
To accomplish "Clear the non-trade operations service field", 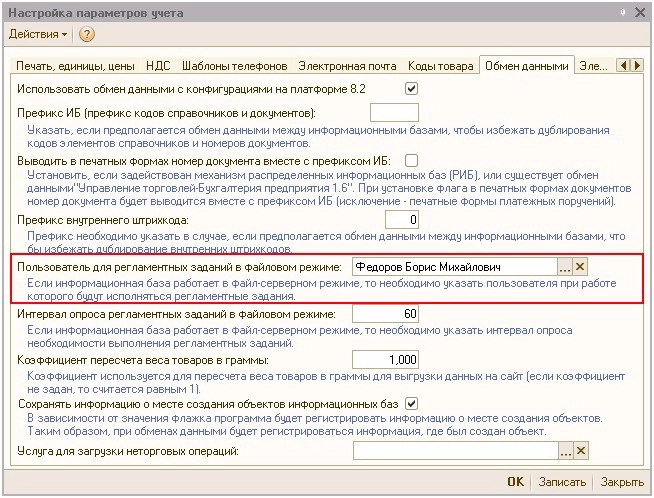I will click(580, 452).
